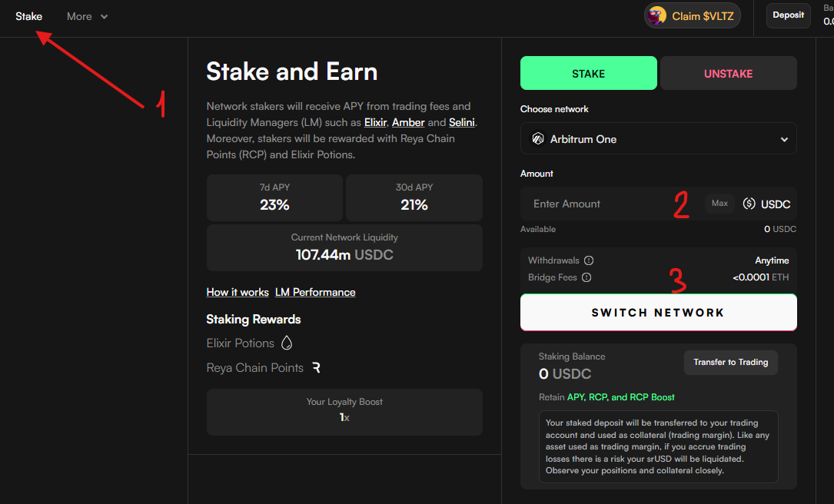Click the SWITCH NETWORK button

(x=658, y=313)
